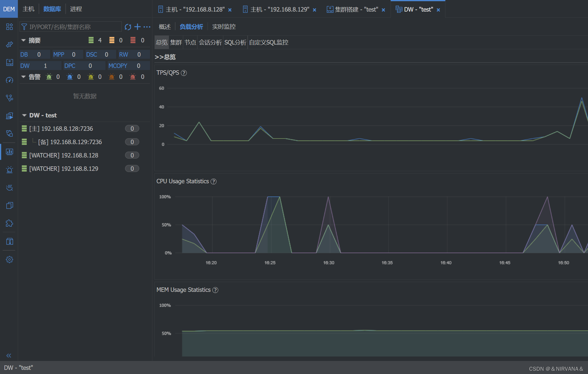The height and width of the screenshot is (374, 588).
Task: Collapse sidebar with double-chevron icon
Action: 9,356
